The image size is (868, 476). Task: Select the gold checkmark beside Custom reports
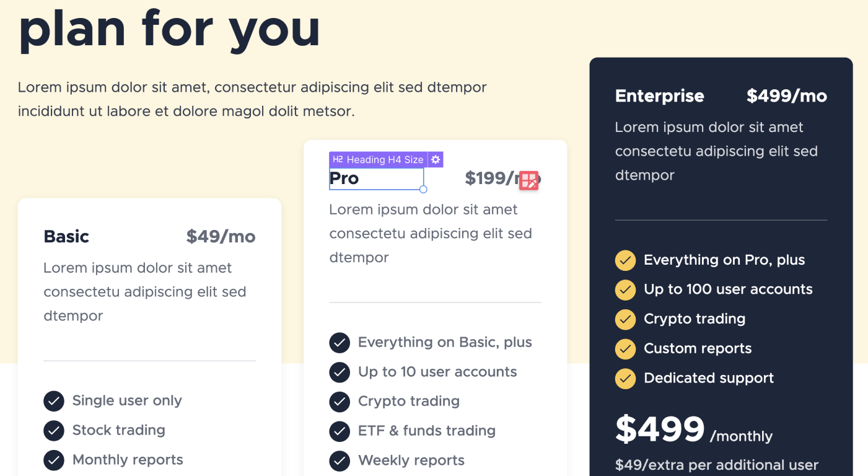click(x=625, y=349)
